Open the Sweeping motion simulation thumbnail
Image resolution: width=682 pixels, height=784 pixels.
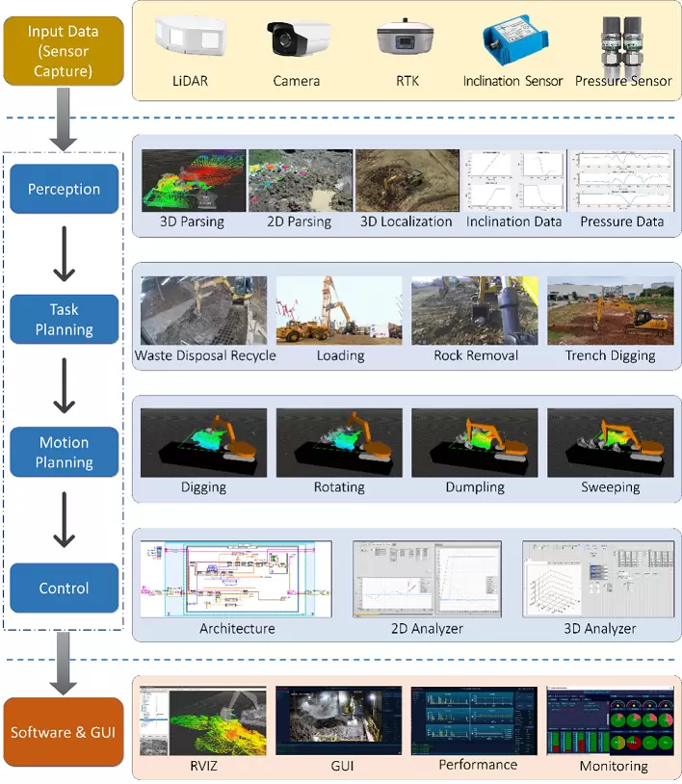click(x=611, y=443)
